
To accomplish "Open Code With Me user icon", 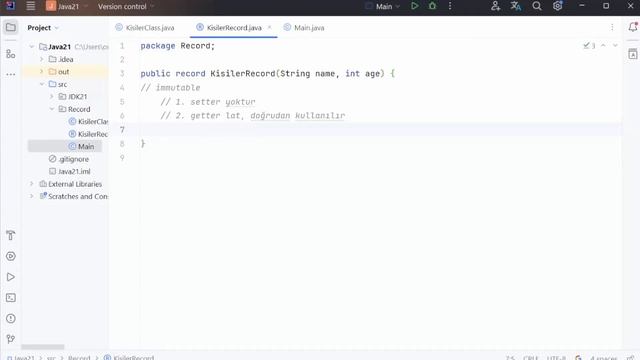I will (x=496, y=6).
